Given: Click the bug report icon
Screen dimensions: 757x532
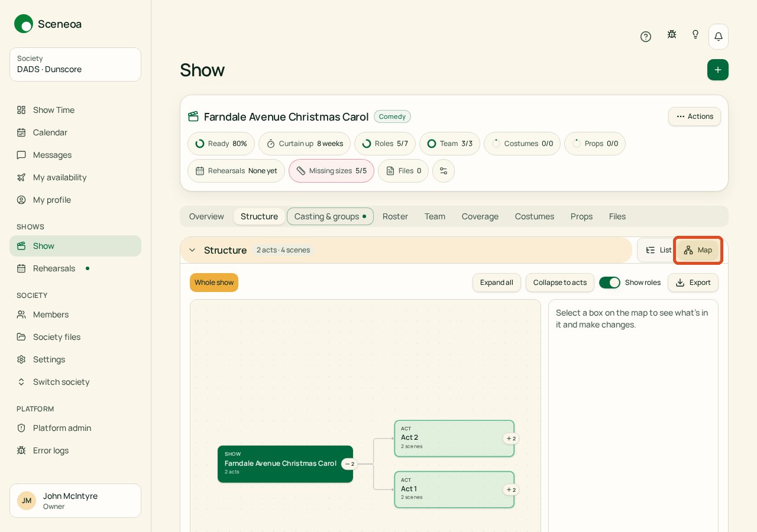Looking at the screenshot, I should (x=672, y=34).
